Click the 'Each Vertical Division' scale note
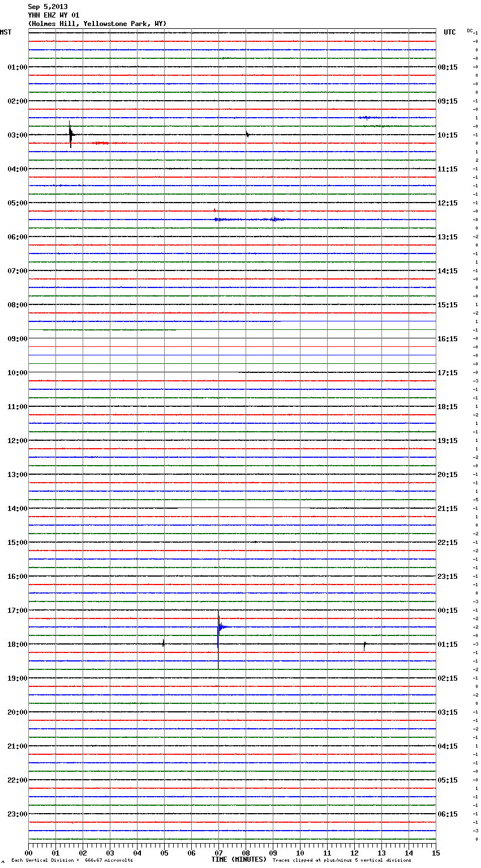 click(x=72, y=861)
